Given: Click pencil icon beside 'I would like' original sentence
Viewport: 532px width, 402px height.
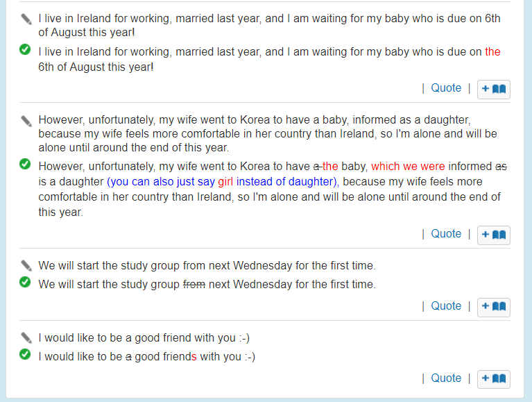Looking at the screenshot, I should [26, 337].
